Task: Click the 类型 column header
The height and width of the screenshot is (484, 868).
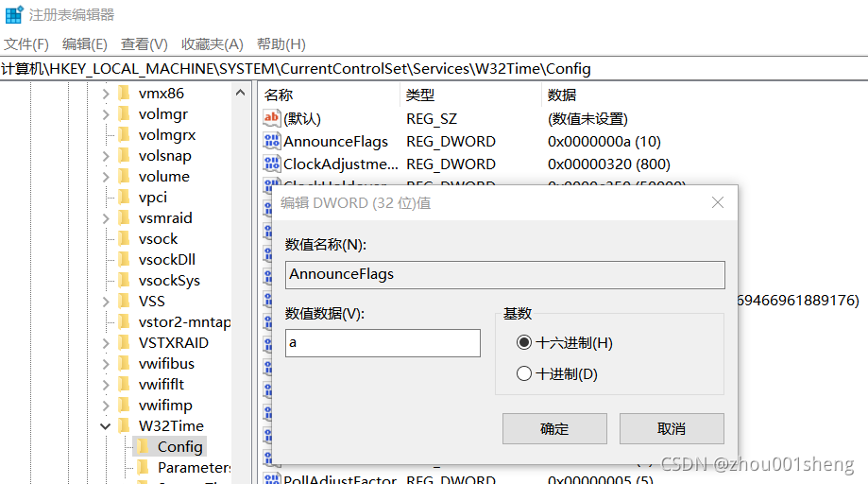Action: [470, 95]
